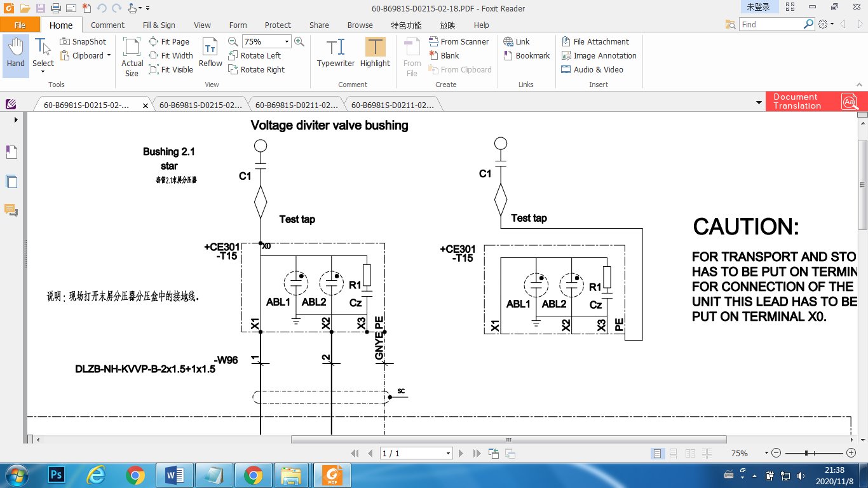Open the pages panel in left sidebar
Screen dimensions: 868x488
pyautogui.click(x=11, y=181)
